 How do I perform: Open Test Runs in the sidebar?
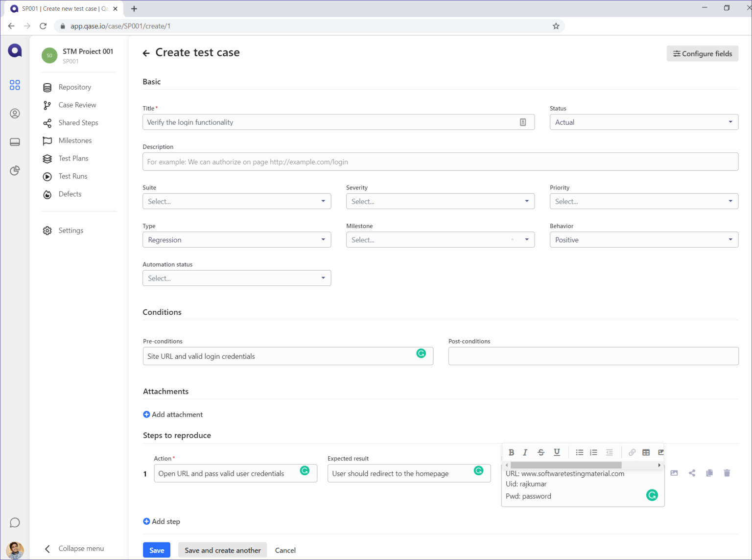click(x=72, y=176)
